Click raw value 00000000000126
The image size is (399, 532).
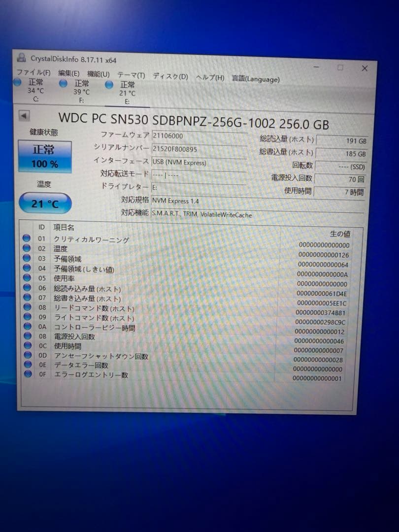(x=324, y=255)
